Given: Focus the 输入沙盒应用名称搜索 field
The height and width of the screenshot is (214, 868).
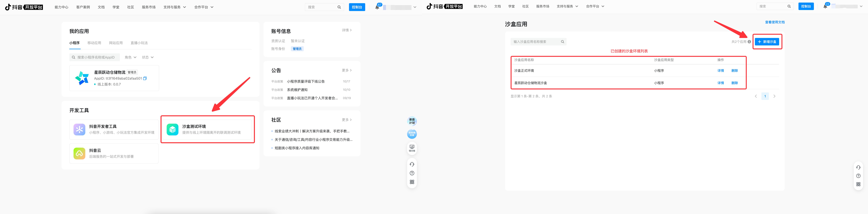Looking at the screenshot, I should [538, 42].
